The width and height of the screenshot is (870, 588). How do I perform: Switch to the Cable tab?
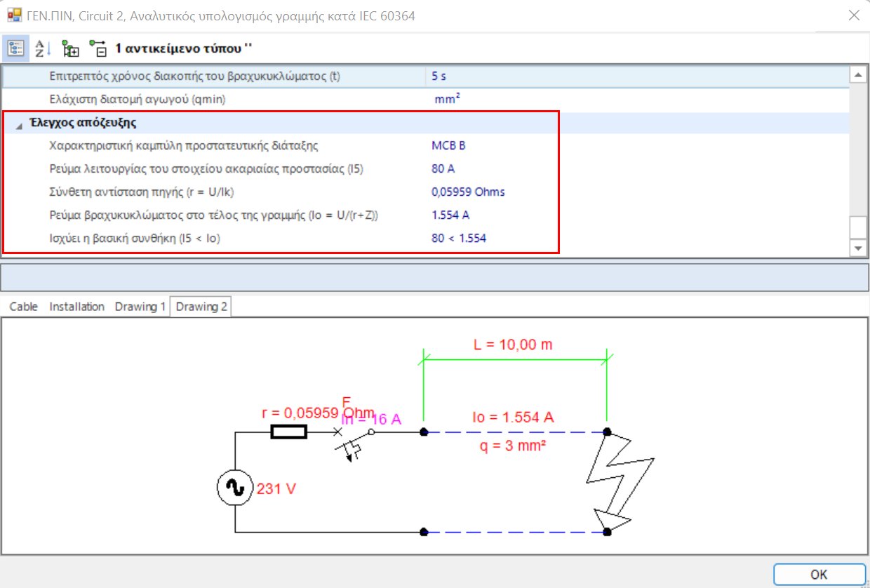23,306
